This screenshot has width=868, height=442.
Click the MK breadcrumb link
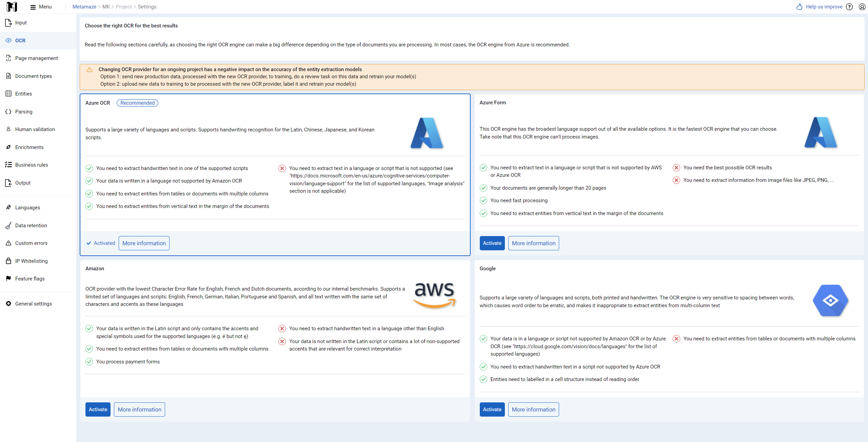pyautogui.click(x=106, y=7)
